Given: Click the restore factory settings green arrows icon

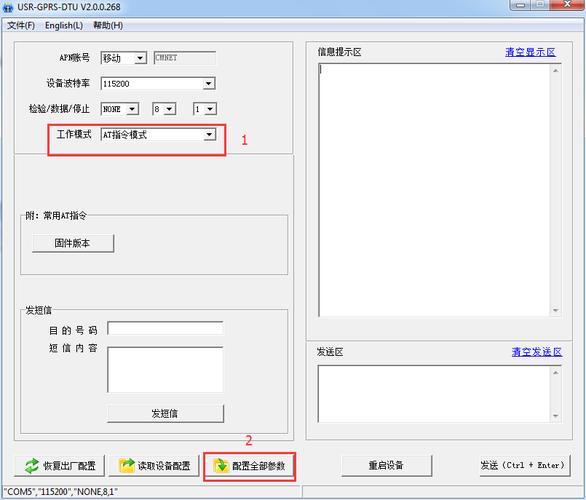Looking at the screenshot, I should coord(32,466).
